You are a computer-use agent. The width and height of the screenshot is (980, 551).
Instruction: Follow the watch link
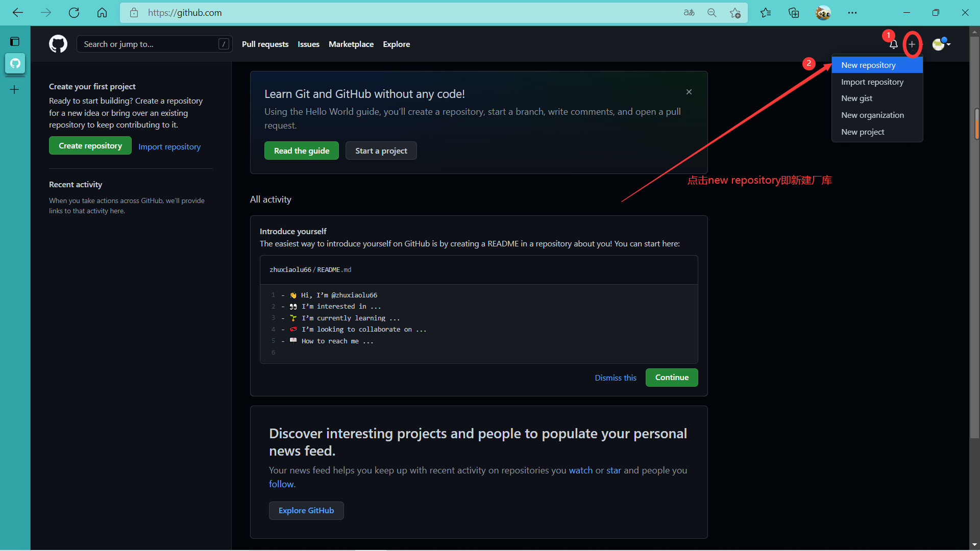pos(581,470)
